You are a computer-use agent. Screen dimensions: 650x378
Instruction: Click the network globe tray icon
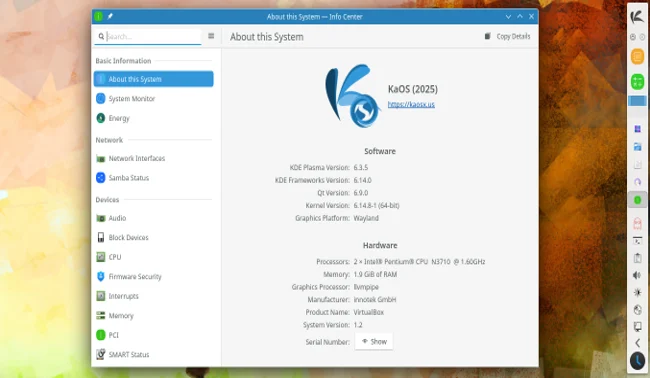pos(638,310)
